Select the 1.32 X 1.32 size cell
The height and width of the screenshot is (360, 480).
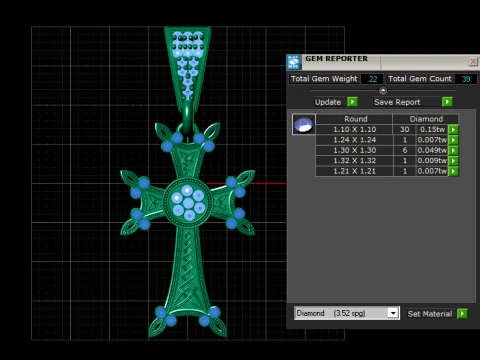point(354,161)
